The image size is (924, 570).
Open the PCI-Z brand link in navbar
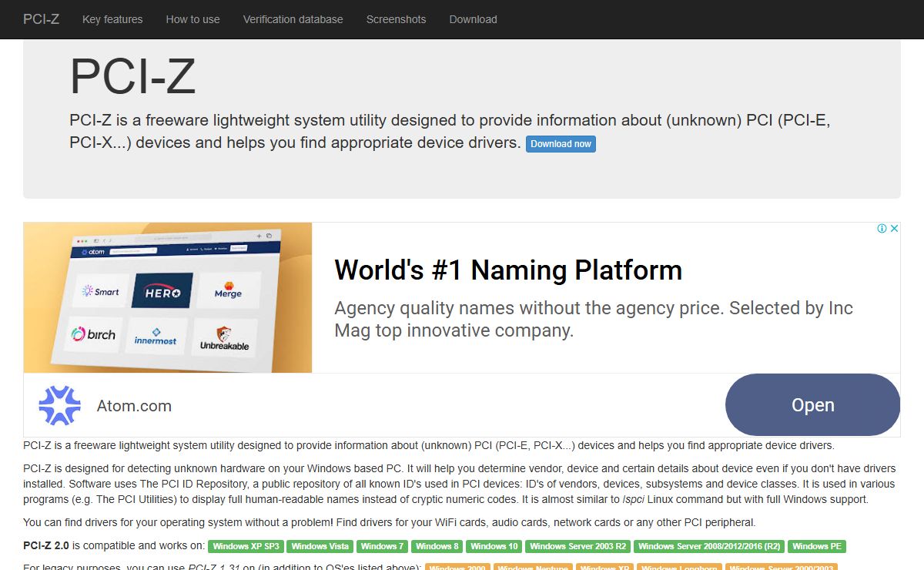(x=42, y=19)
